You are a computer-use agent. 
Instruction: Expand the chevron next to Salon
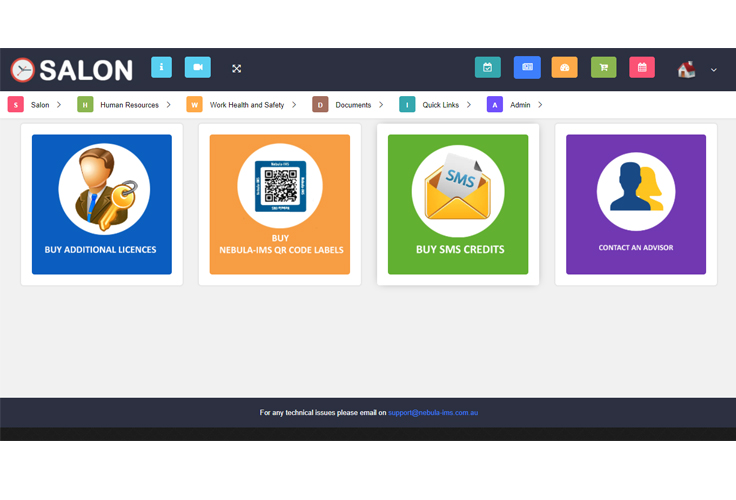coord(59,105)
